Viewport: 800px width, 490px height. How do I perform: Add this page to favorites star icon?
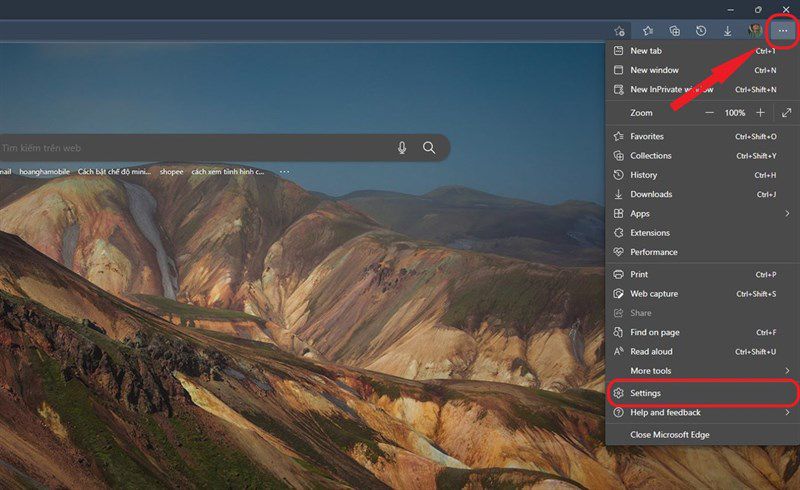pos(620,31)
